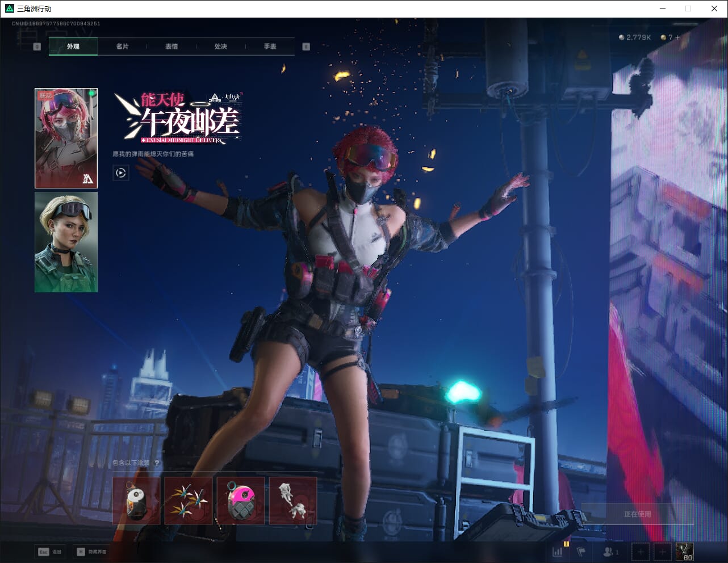Go to the 处决 tab
This screenshot has height=563, width=728.
[221, 47]
